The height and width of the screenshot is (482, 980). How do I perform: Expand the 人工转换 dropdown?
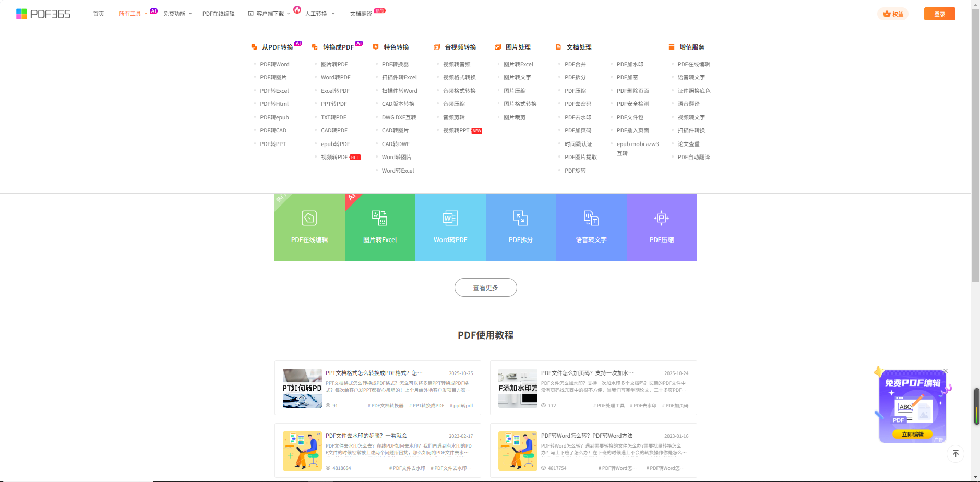coord(319,14)
